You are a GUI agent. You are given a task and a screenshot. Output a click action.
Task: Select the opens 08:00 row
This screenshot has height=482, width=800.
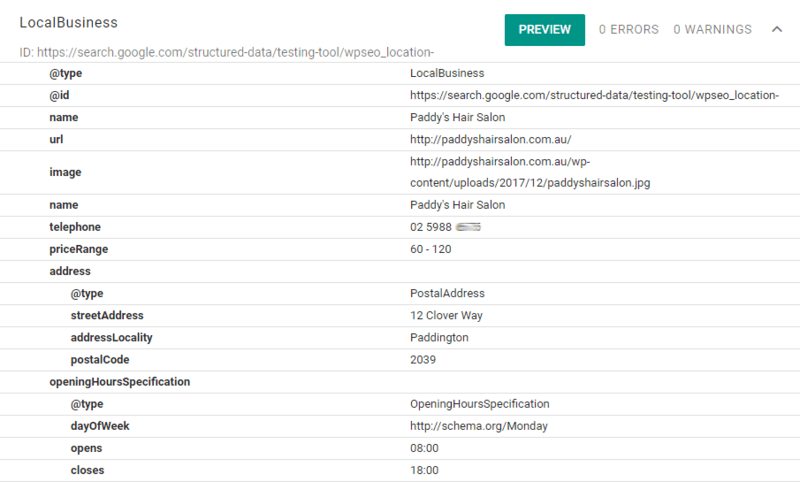[400, 448]
